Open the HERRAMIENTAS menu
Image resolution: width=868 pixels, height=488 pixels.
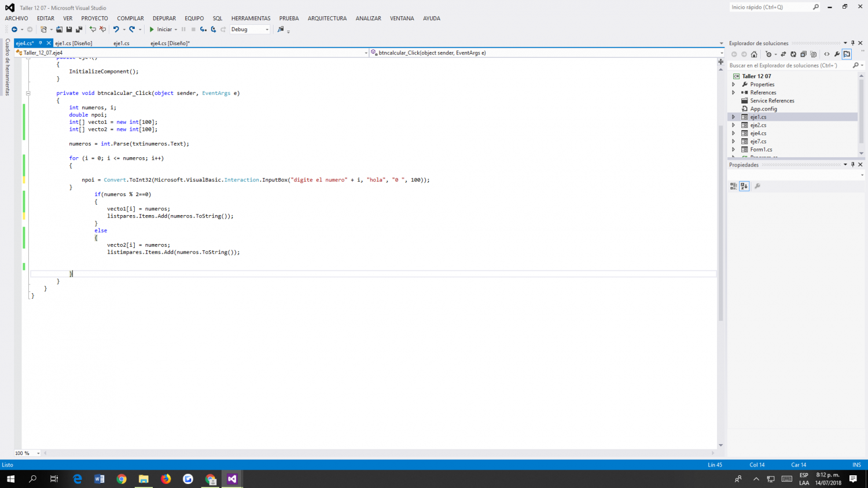[x=251, y=19]
